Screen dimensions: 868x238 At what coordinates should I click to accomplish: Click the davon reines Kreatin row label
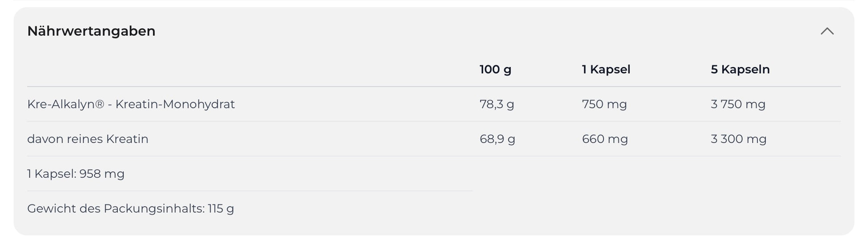tap(87, 139)
